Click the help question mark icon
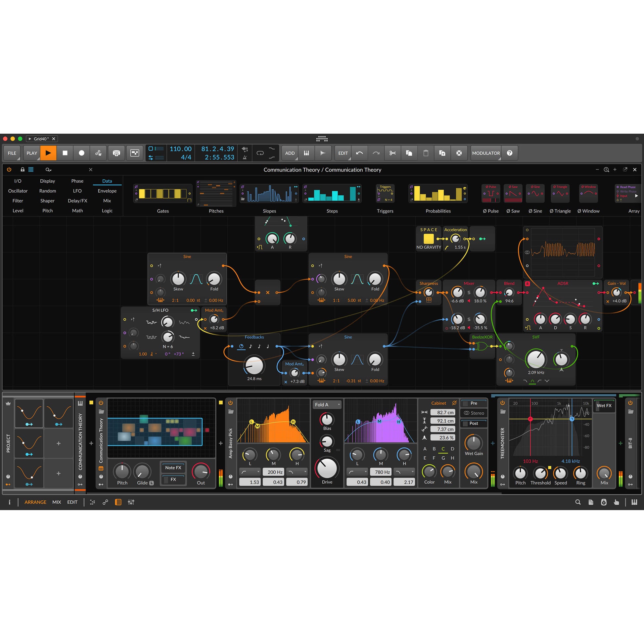Image resolution: width=644 pixels, height=644 pixels. (x=509, y=153)
